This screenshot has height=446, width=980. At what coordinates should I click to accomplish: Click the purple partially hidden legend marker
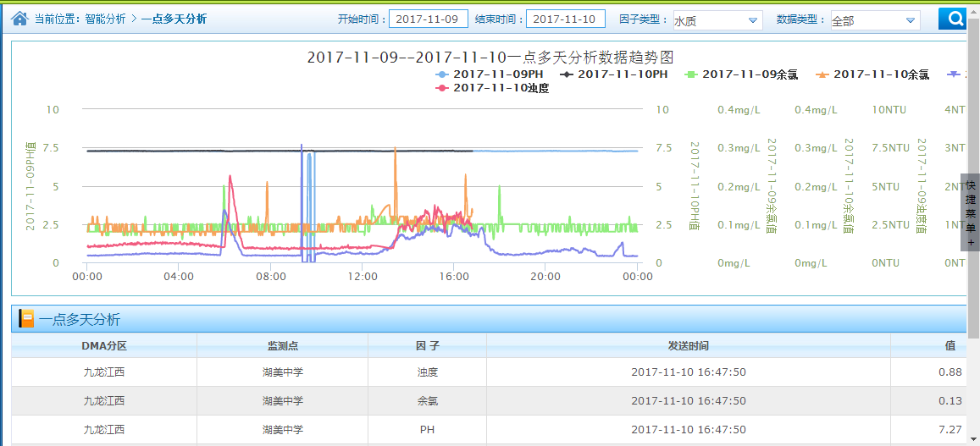click(955, 74)
